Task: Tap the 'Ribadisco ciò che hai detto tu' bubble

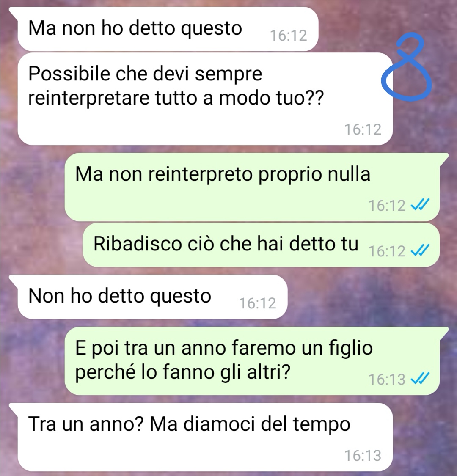Action: (262, 245)
